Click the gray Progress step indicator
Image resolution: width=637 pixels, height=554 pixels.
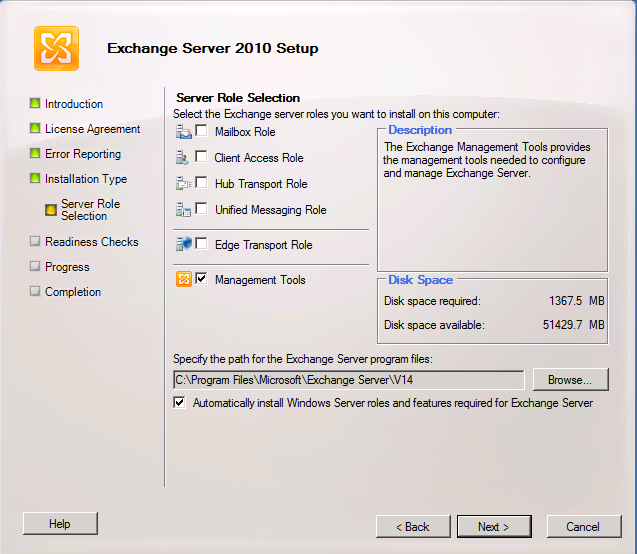[35, 266]
